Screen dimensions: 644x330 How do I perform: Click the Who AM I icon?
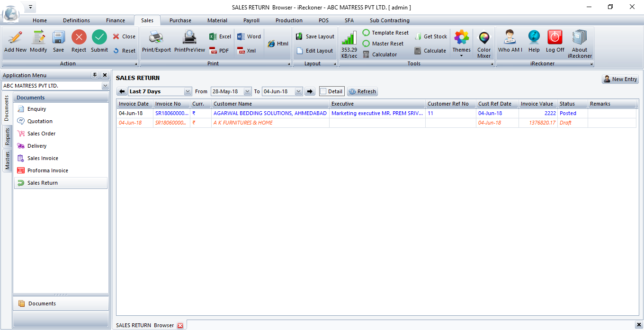click(510, 38)
